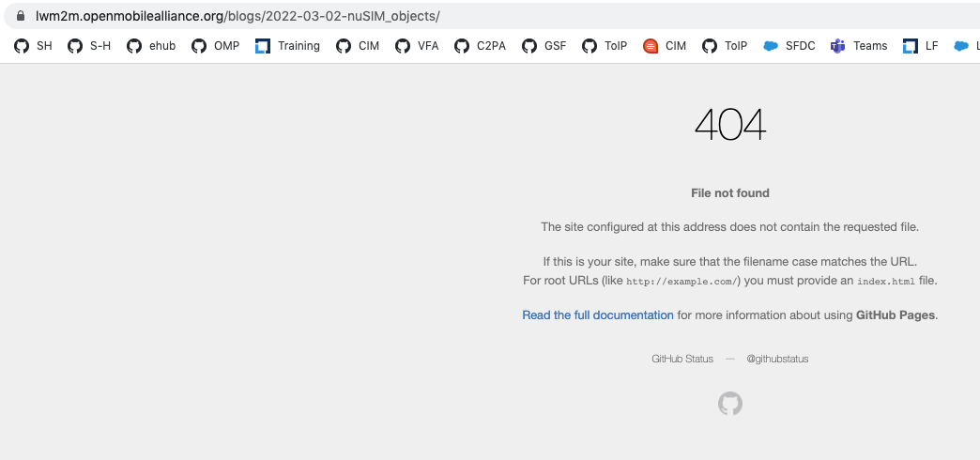Image resolution: width=980 pixels, height=460 pixels.
Task: Open the ToIP bookmark next to SFDC
Action: tap(725, 46)
